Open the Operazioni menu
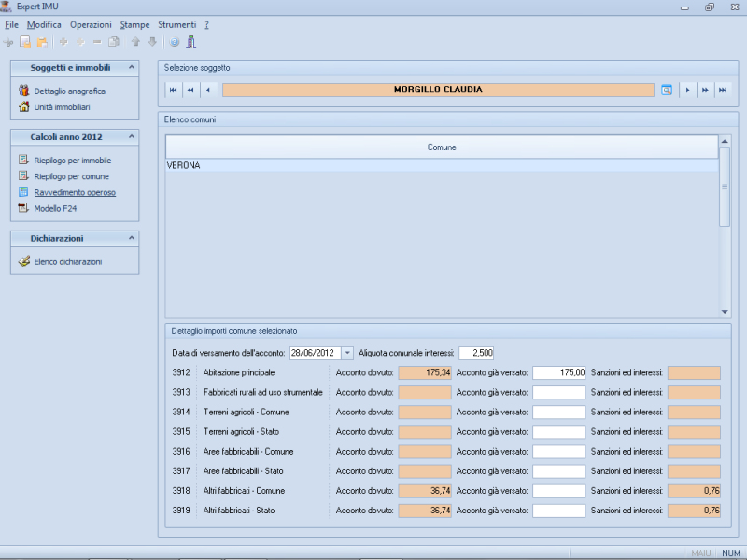 pos(91,24)
